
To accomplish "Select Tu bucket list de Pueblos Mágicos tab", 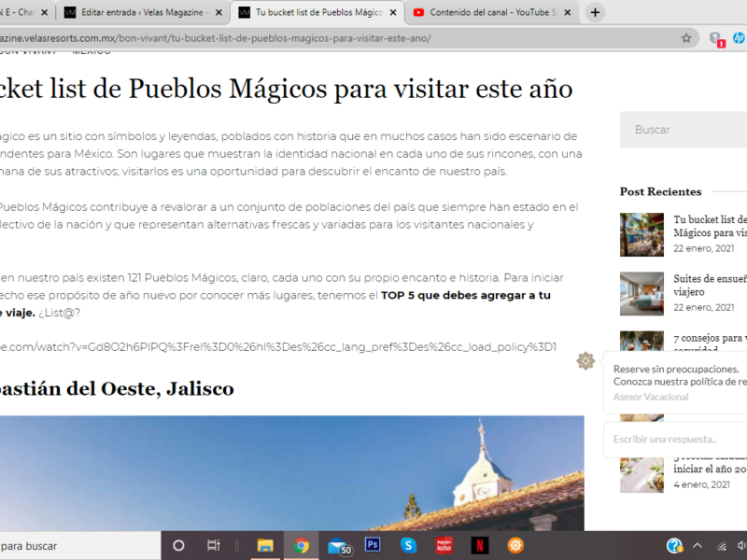I will coord(317,12).
